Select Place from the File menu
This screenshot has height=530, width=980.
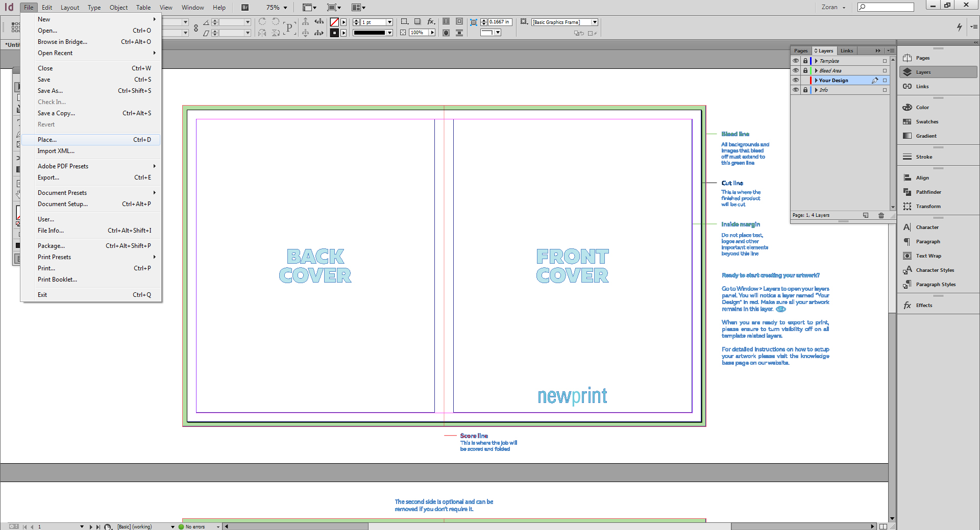pyautogui.click(x=47, y=139)
